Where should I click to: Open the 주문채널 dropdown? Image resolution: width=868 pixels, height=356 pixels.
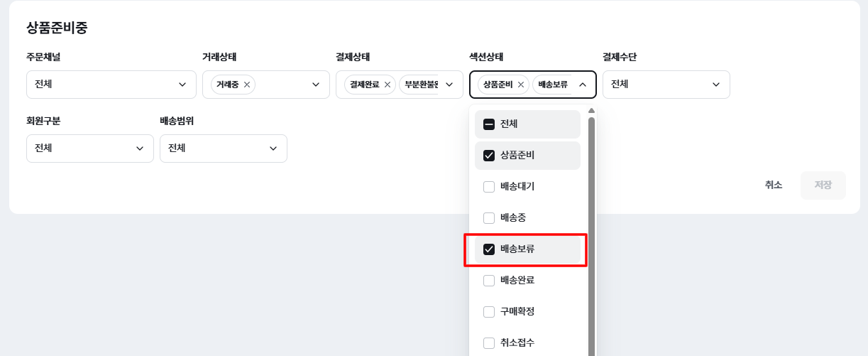tap(111, 85)
